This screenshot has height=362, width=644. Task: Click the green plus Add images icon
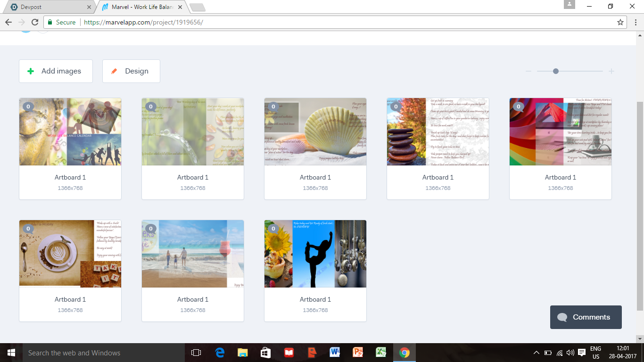[x=30, y=71]
